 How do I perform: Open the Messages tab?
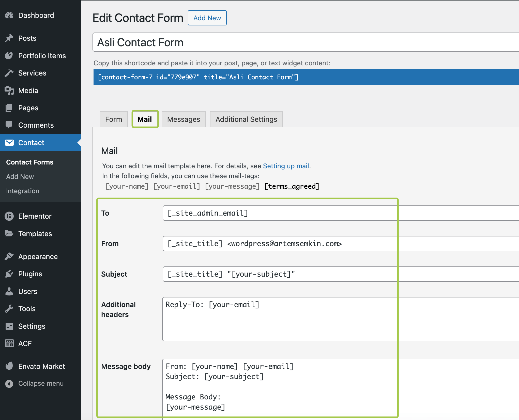click(184, 119)
